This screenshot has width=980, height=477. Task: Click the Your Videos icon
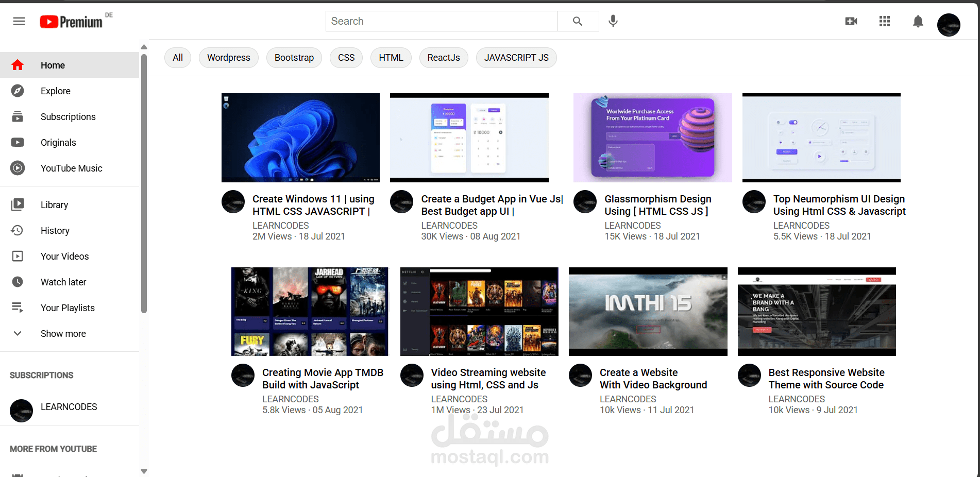tap(18, 256)
